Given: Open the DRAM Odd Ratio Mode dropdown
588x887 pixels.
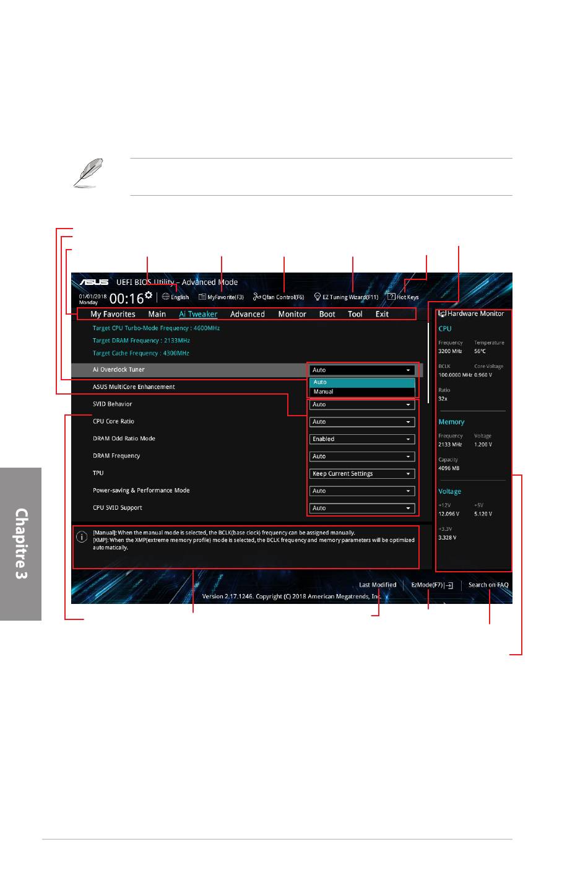Looking at the screenshot, I should click(362, 439).
